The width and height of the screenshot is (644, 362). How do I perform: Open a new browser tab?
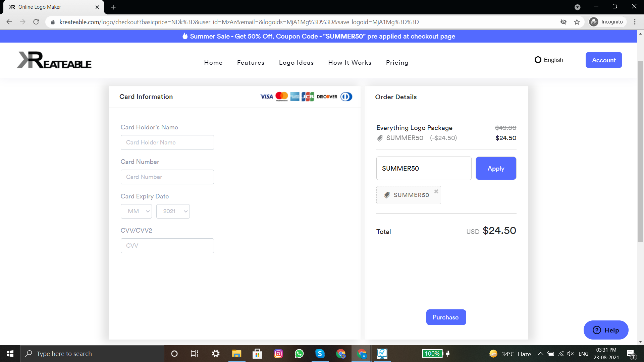point(113,7)
